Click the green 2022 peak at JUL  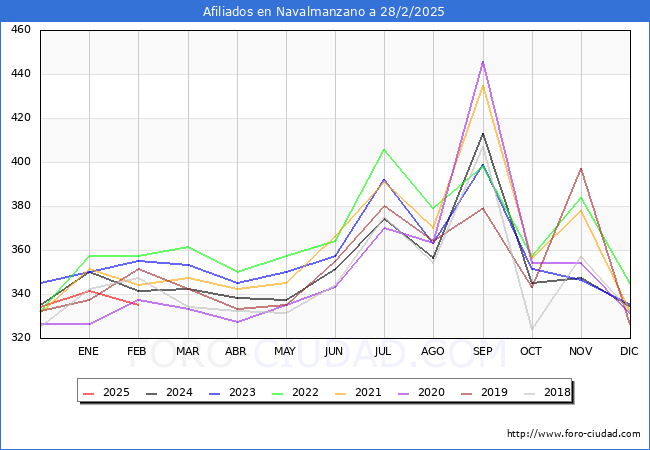click(384, 149)
